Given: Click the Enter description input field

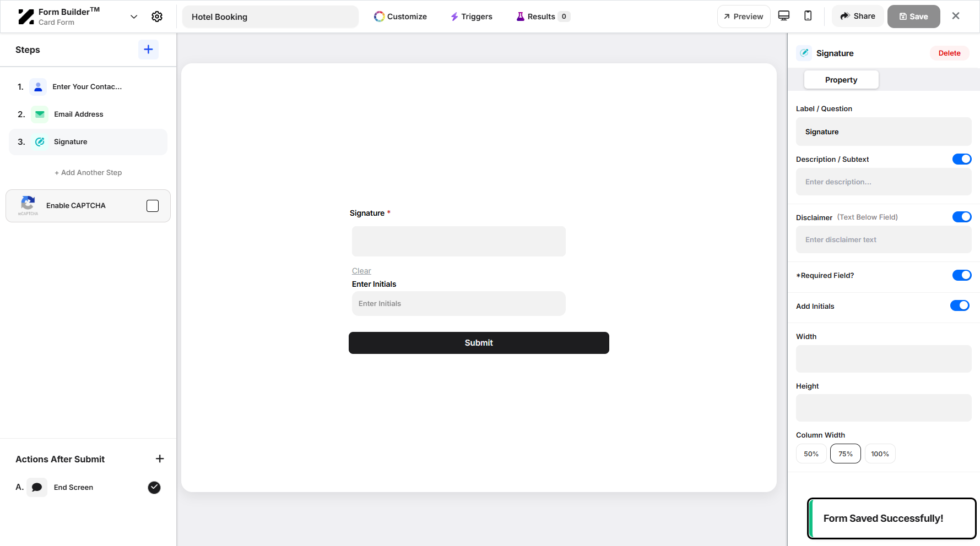Looking at the screenshot, I should (884, 182).
